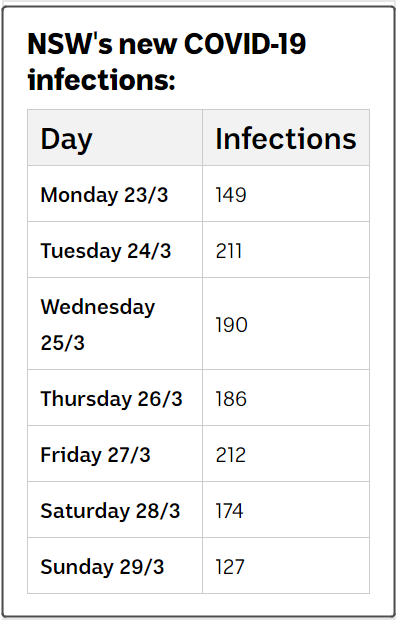Screen dimensions: 398x620
Task: Click the 'NSW's new COVID-19 infections' heading
Action: 166,61
